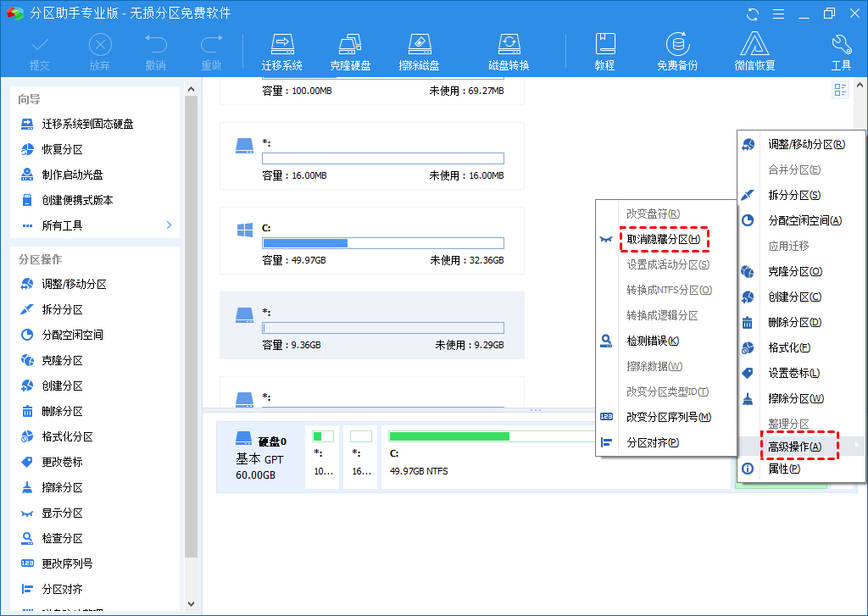Select 格式化(F) in context menu
This screenshot has height=616, width=868.
[x=801, y=347]
